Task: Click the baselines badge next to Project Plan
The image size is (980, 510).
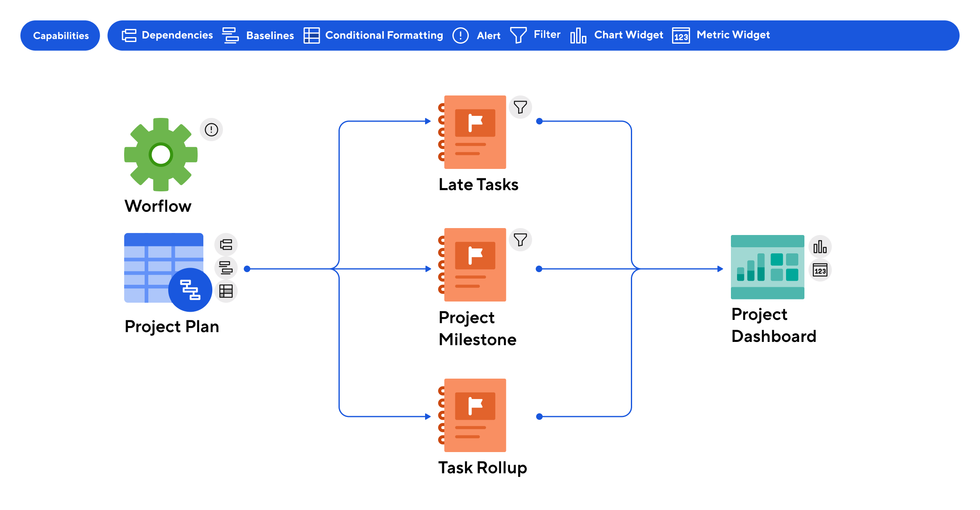Action: pyautogui.click(x=226, y=268)
